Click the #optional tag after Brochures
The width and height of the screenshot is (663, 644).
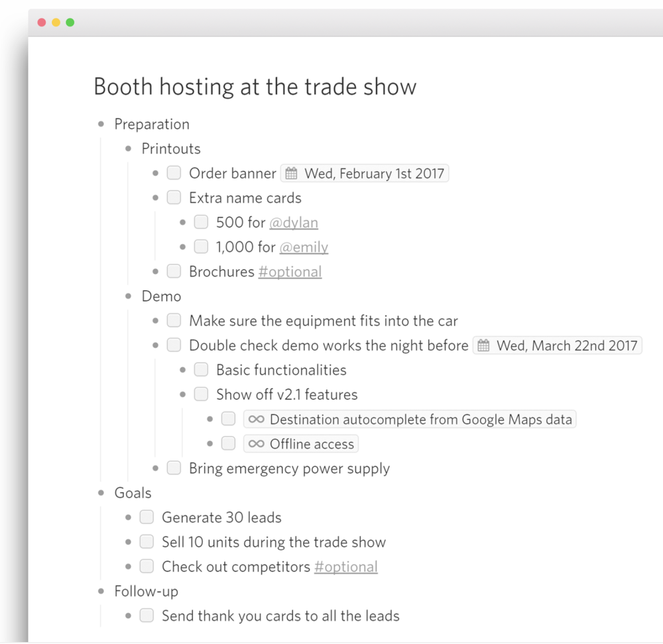click(x=290, y=272)
